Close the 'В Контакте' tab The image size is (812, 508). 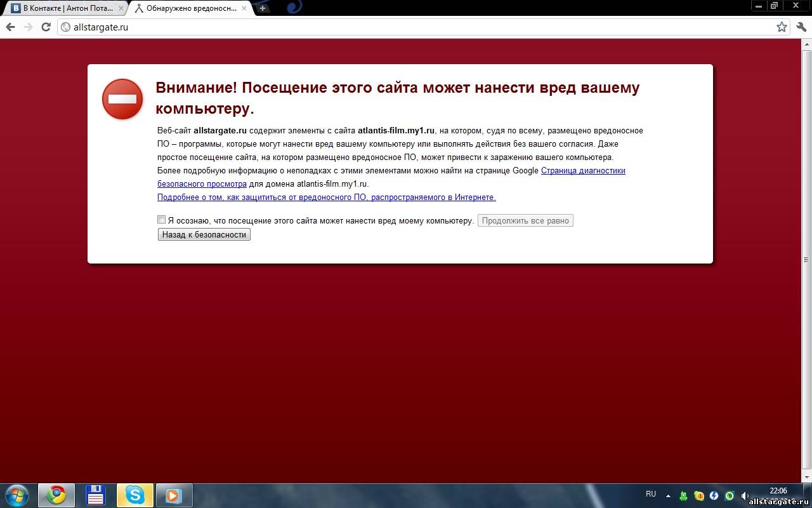(x=121, y=8)
